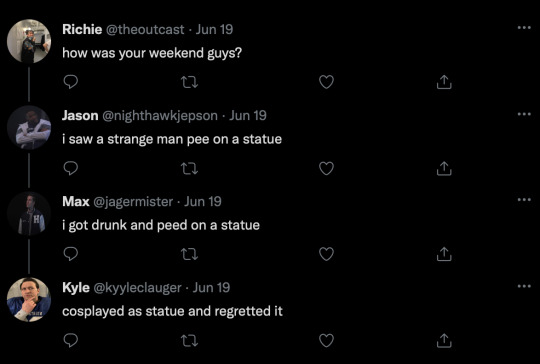Screen dimensions: 540x364
Task: Share Richie's tweet with share icon
Action: (x=444, y=82)
